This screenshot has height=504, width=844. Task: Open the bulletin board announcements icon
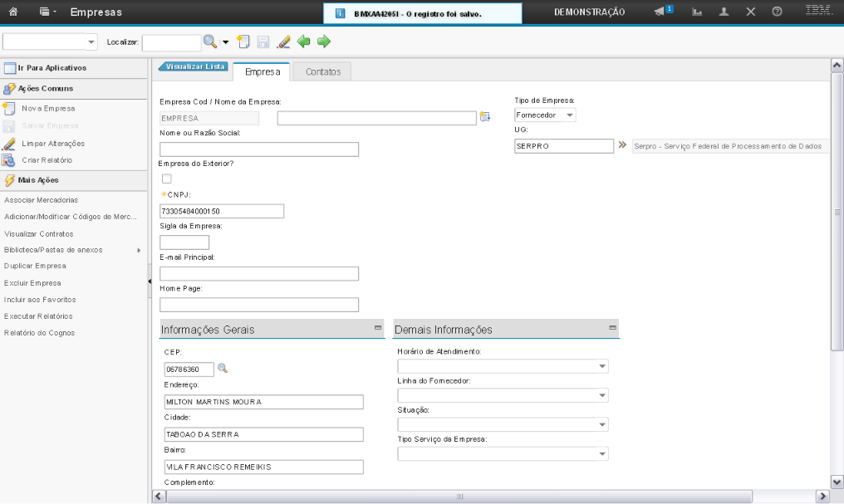tap(662, 12)
